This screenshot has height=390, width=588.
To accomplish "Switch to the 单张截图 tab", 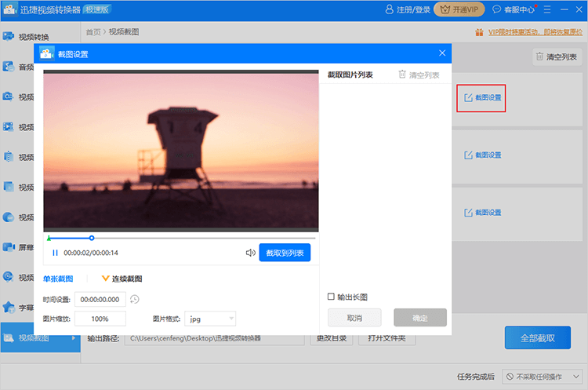I will point(58,279).
